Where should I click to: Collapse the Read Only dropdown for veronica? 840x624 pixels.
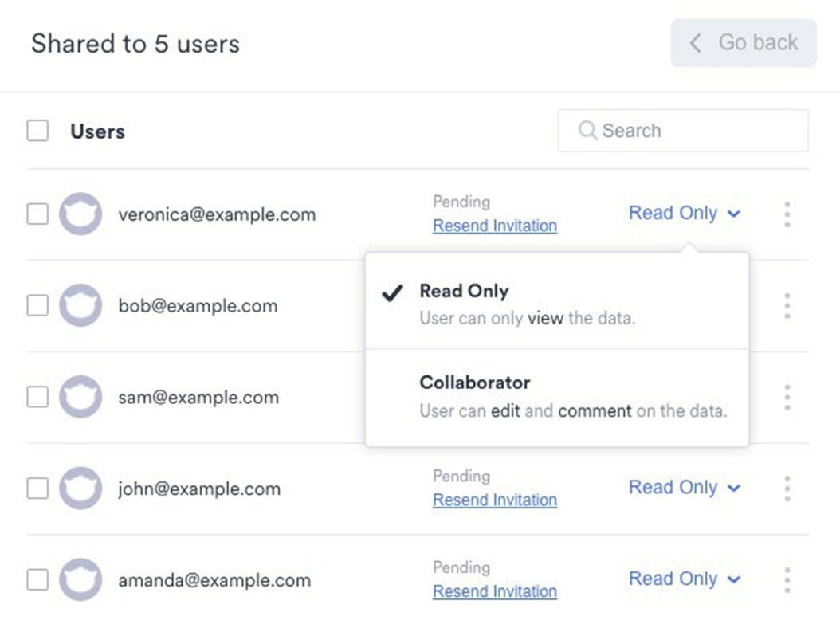(685, 214)
